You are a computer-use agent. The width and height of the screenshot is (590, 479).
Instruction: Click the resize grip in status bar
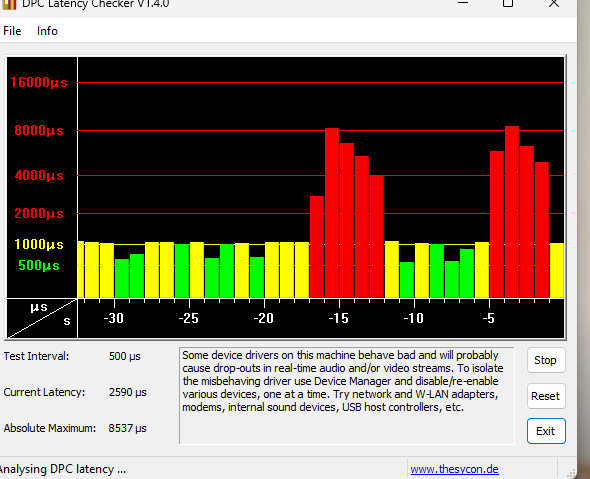[x=571, y=473]
